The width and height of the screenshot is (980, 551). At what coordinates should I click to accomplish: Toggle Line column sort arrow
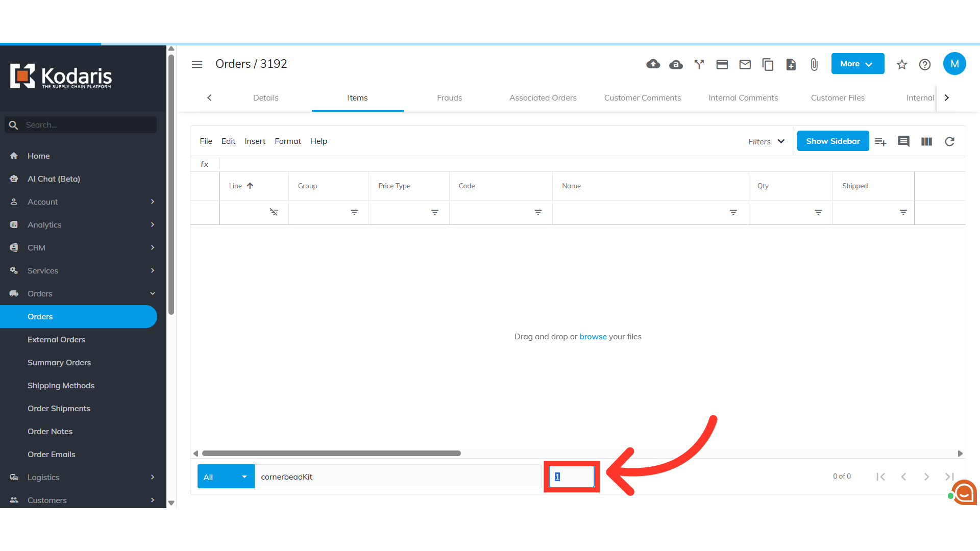[x=250, y=186]
